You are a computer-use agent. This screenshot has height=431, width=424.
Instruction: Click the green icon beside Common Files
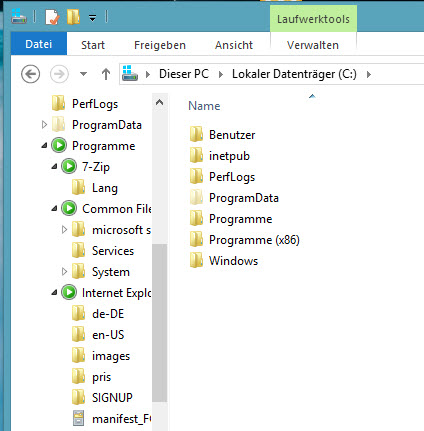click(x=69, y=208)
